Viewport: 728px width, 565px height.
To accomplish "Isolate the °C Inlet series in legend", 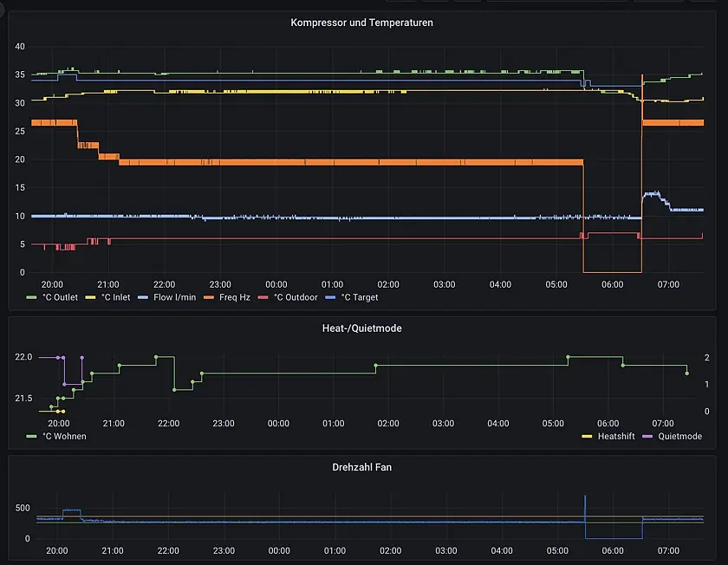I will coord(115,297).
